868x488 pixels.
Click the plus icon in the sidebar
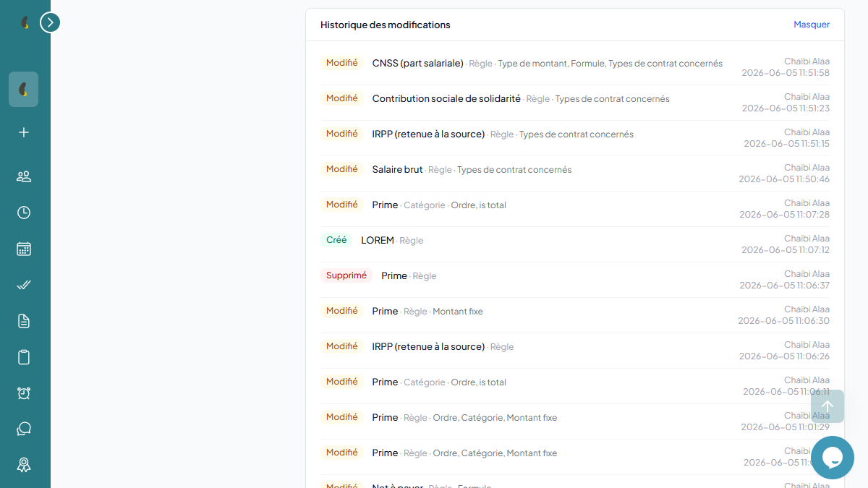coord(24,132)
